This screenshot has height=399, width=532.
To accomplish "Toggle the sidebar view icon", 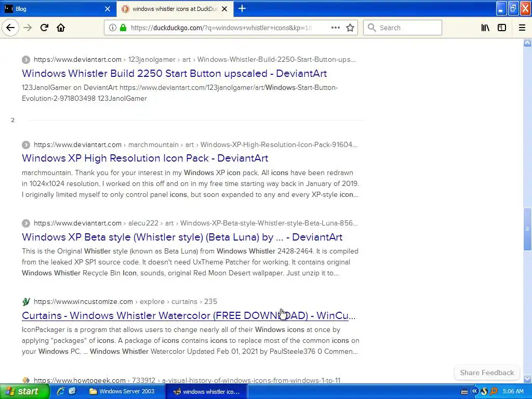I will [x=502, y=28].
